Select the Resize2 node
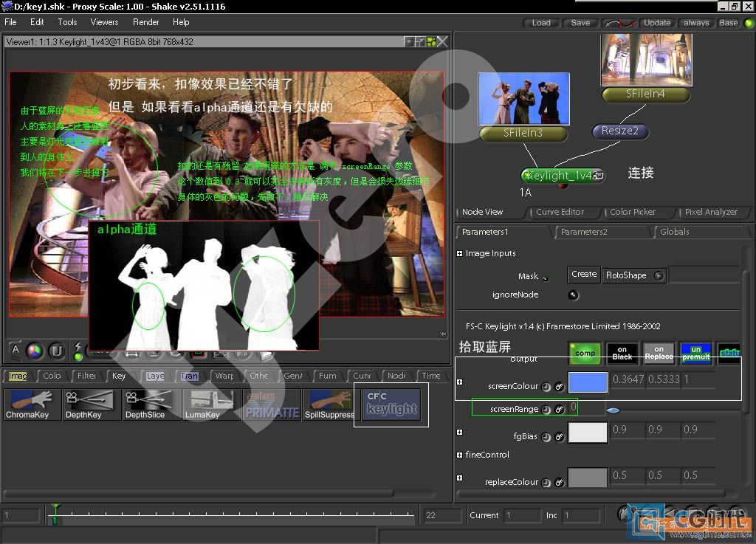 point(619,131)
